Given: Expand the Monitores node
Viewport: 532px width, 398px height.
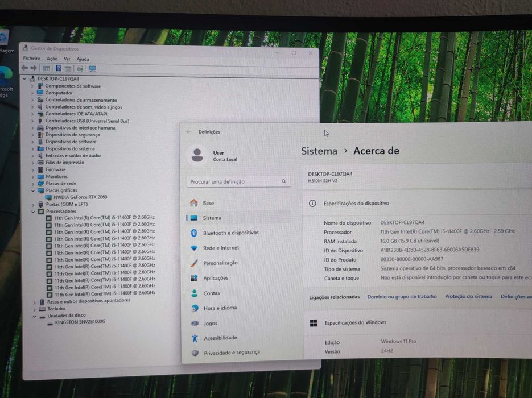Looking at the screenshot, I should (x=33, y=177).
